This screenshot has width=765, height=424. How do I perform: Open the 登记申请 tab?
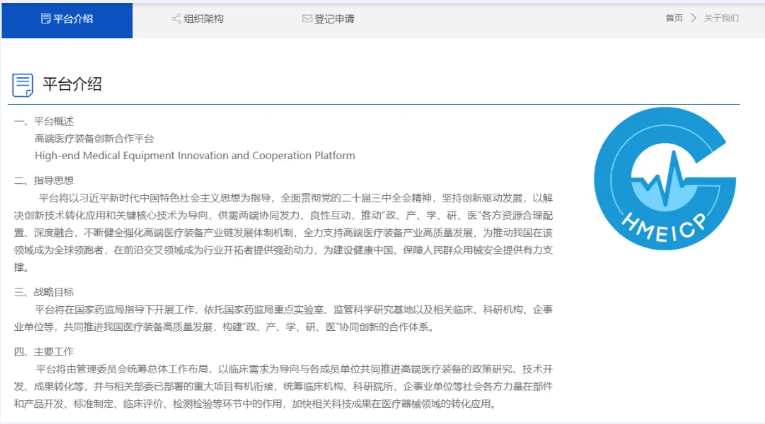pyautogui.click(x=328, y=19)
